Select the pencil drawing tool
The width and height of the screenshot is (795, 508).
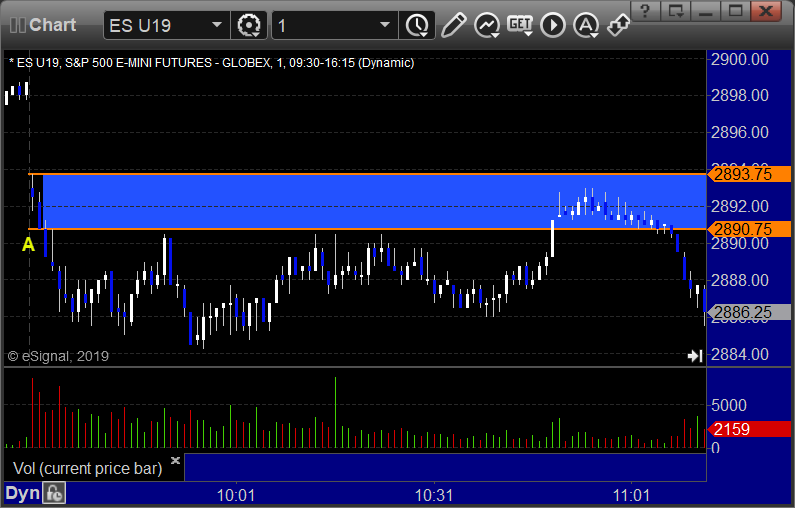click(453, 25)
